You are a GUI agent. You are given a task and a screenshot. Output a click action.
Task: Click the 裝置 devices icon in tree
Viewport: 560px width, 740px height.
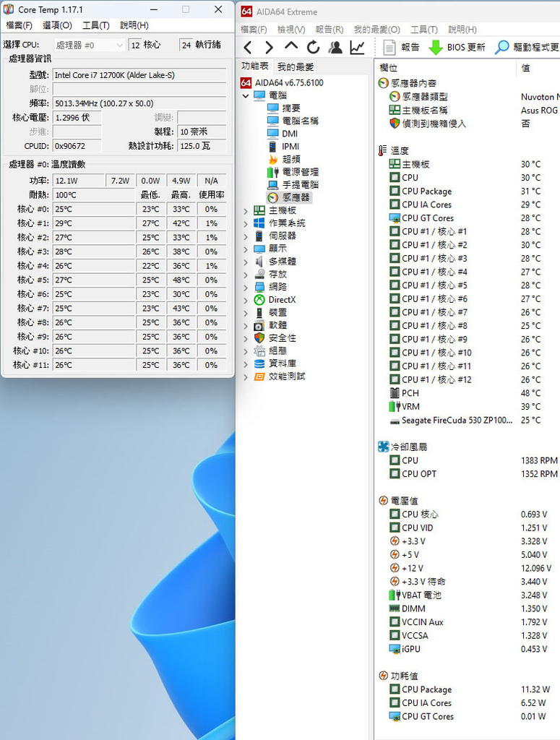coord(259,312)
